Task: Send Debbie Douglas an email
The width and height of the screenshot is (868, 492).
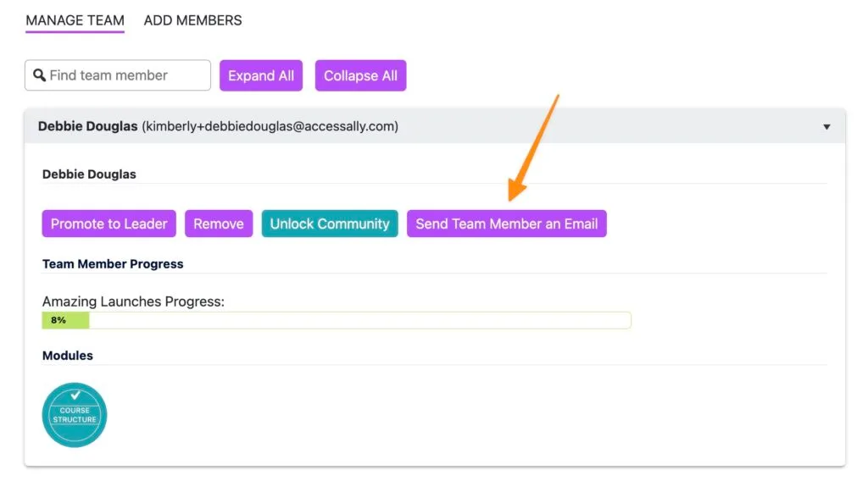Action: coord(506,224)
